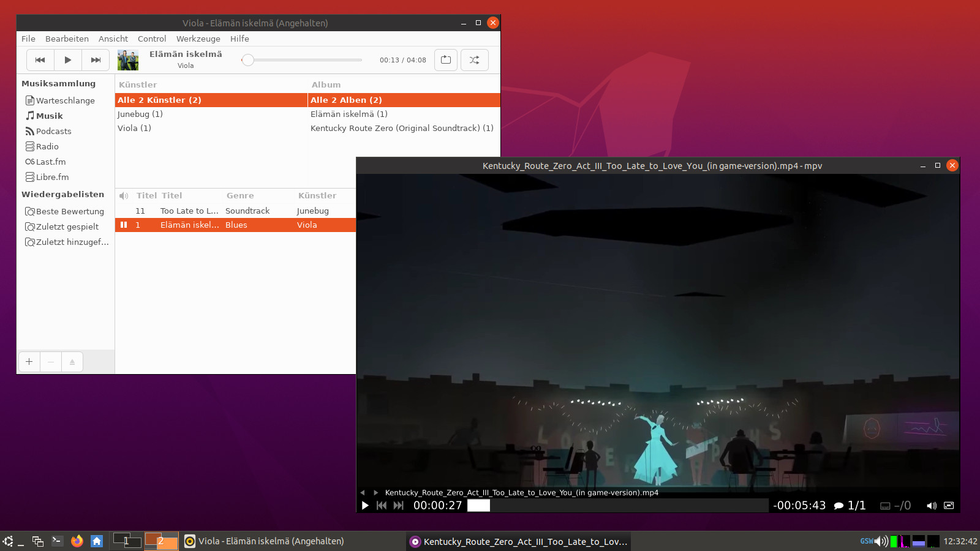Go to previous track in Rhythmbox
Image resolution: width=980 pixels, height=551 pixels.
point(40,60)
